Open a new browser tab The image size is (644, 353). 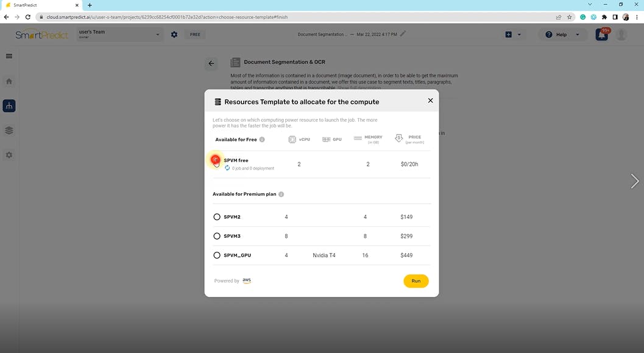tap(90, 5)
